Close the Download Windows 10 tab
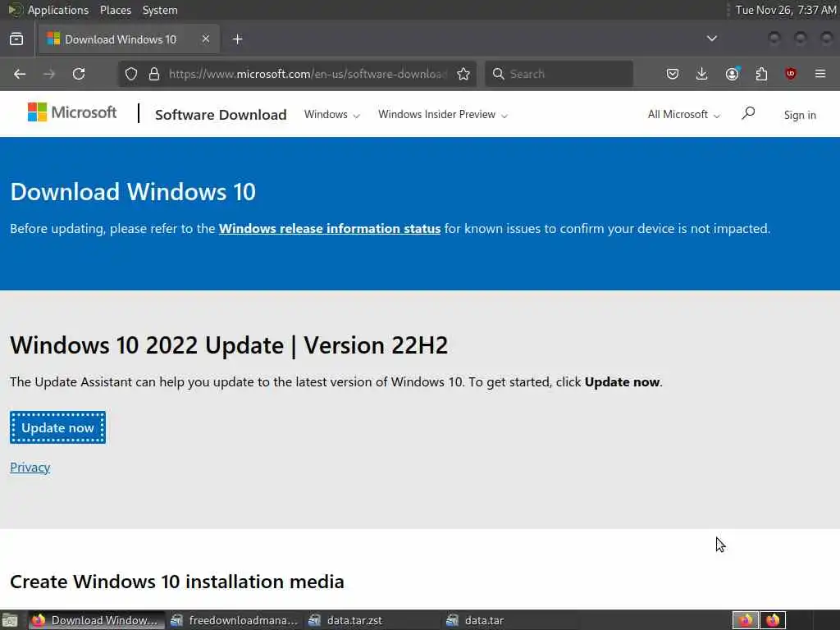Viewport: 840px width, 630px height. [206, 39]
